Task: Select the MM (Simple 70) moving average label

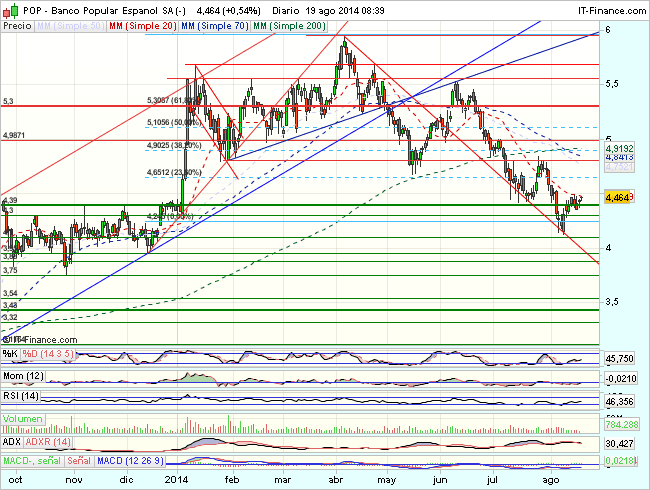Action: click(215, 26)
